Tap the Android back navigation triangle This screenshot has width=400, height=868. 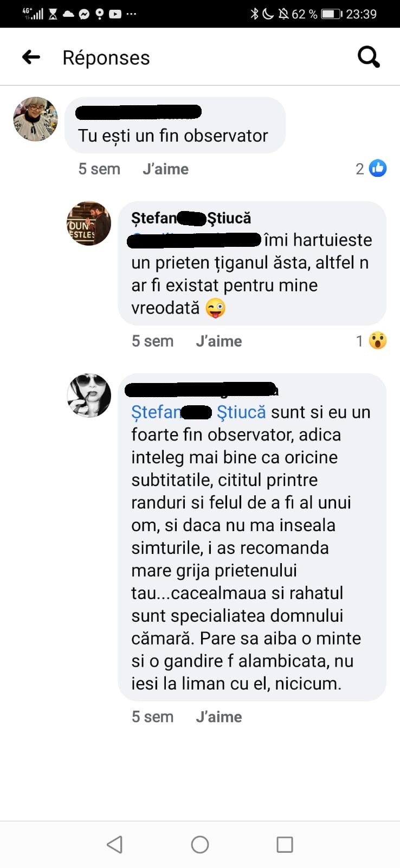pyautogui.click(x=114, y=844)
